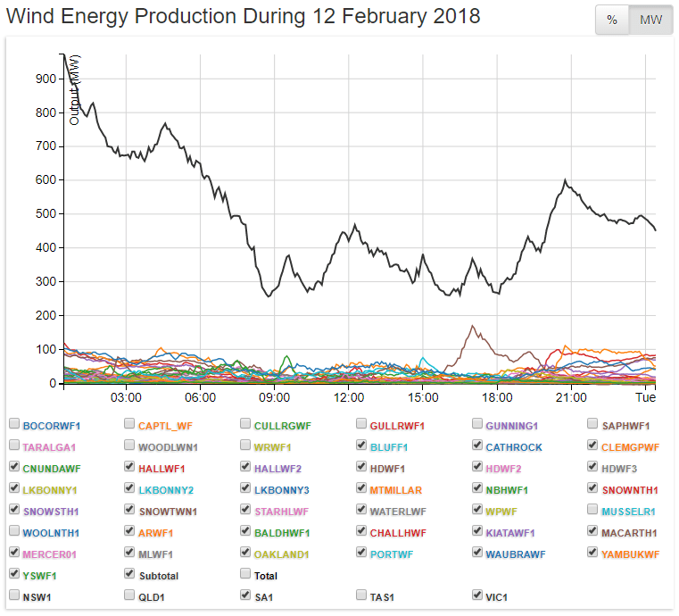Screen dimensions: 679x616
Task: Uncheck the SA1 region checkbox
Action: click(x=246, y=595)
